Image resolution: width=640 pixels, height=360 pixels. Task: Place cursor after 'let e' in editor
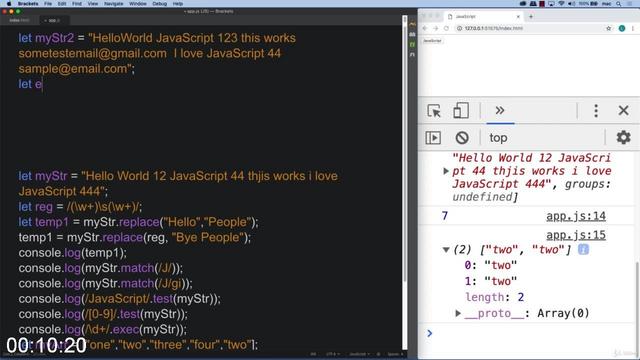click(x=42, y=84)
